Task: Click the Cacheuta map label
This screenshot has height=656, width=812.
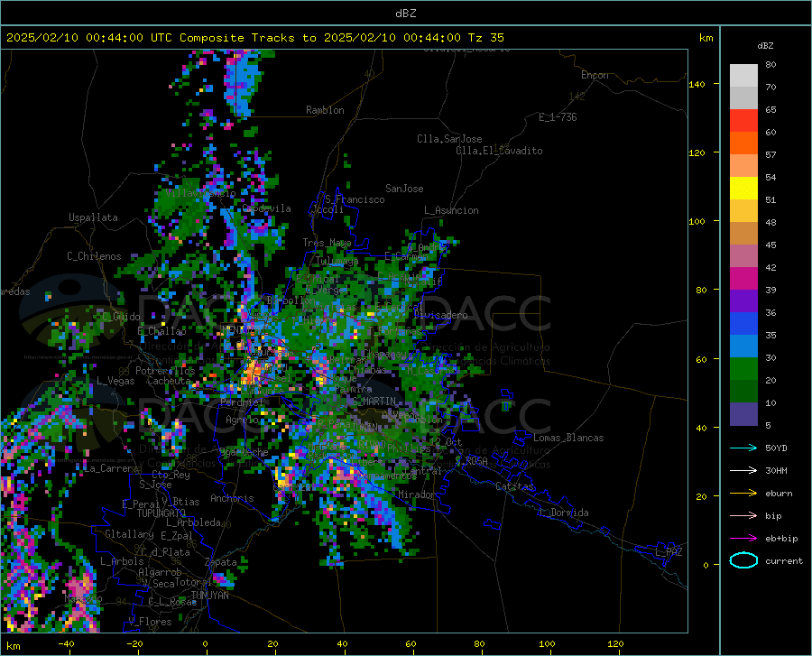Action: point(169,381)
